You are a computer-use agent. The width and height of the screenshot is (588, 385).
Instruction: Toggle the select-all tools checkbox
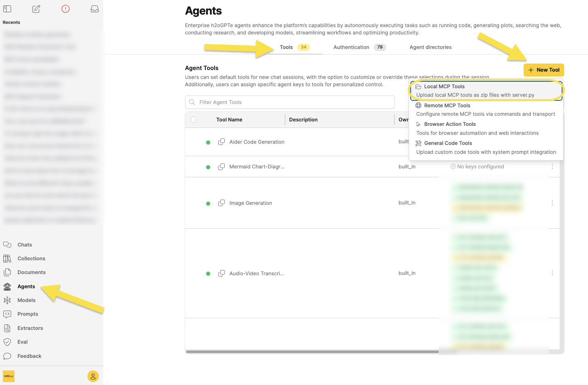pyautogui.click(x=194, y=120)
